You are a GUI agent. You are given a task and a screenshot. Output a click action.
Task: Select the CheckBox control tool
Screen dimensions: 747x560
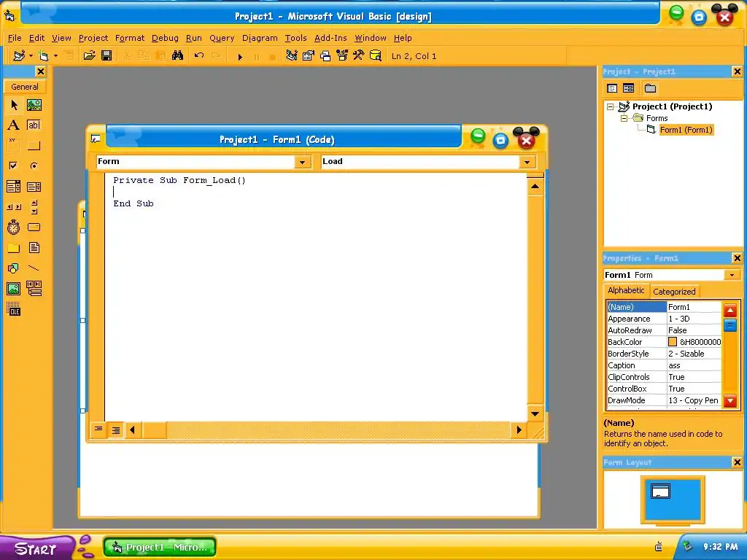tap(14, 166)
